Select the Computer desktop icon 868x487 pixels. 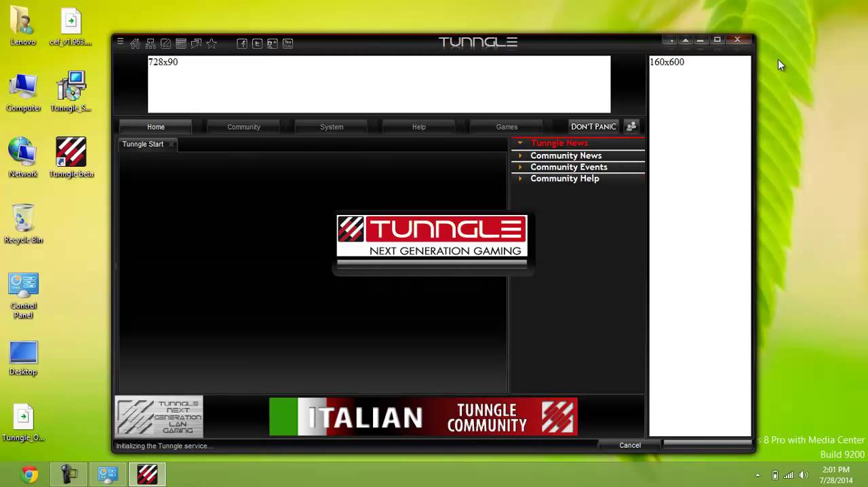pyautogui.click(x=23, y=92)
